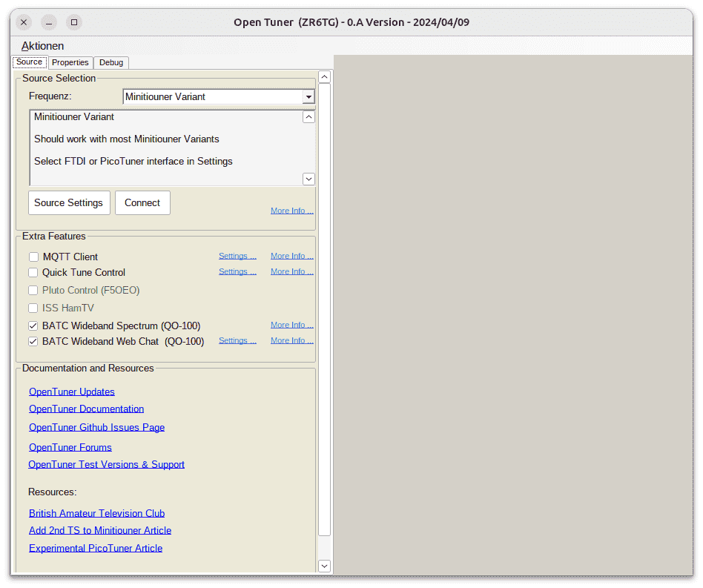Open the OpenTuner Forums link

pos(70,447)
